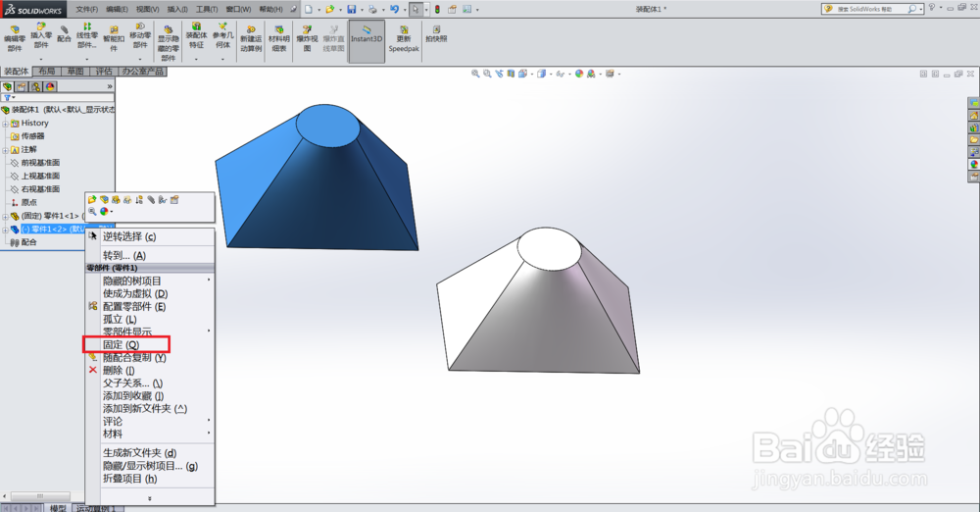The width and height of the screenshot is (980, 512).
Task: Click the Print icon
Action: tap(372, 10)
